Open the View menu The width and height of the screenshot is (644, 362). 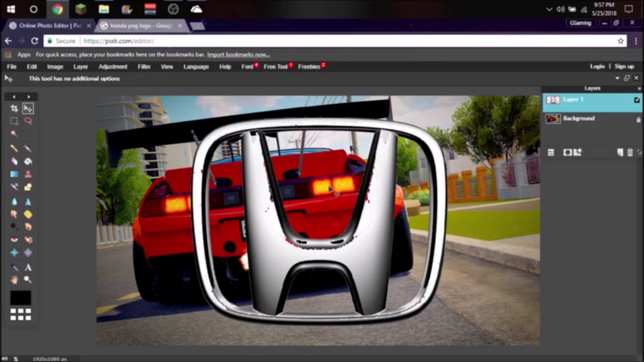click(167, 66)
